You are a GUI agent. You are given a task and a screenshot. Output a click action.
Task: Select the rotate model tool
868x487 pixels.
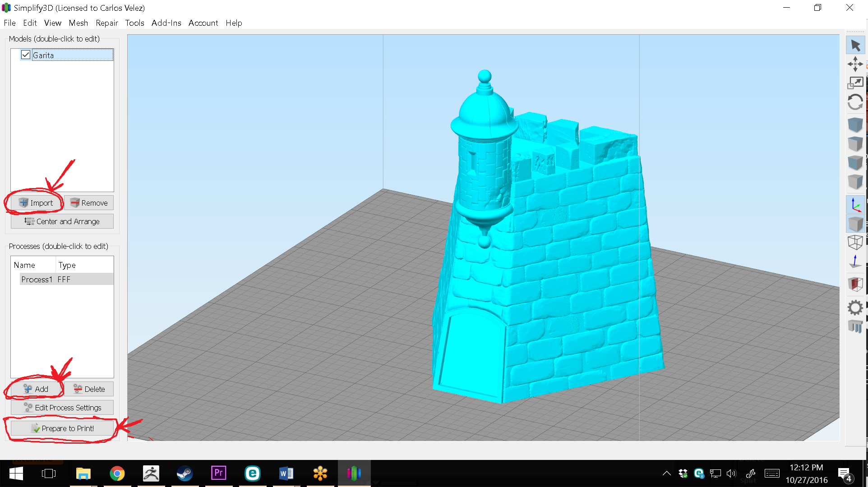click(x=855, y=102)
